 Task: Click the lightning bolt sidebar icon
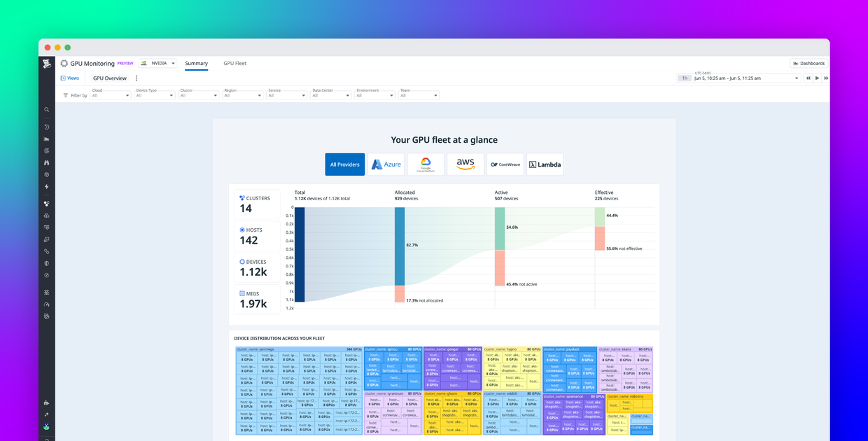coord(47,187)
